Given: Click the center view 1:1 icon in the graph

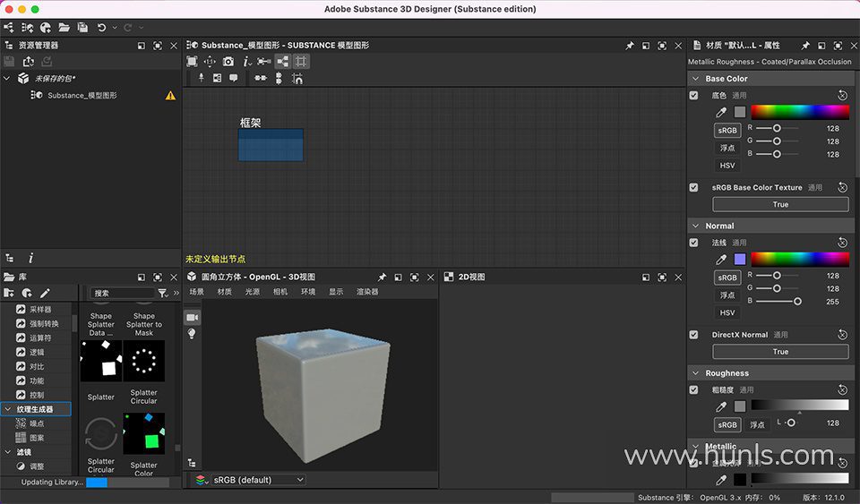Looking at the screenshot, I should pyautogui.click(x=210, y=62).
